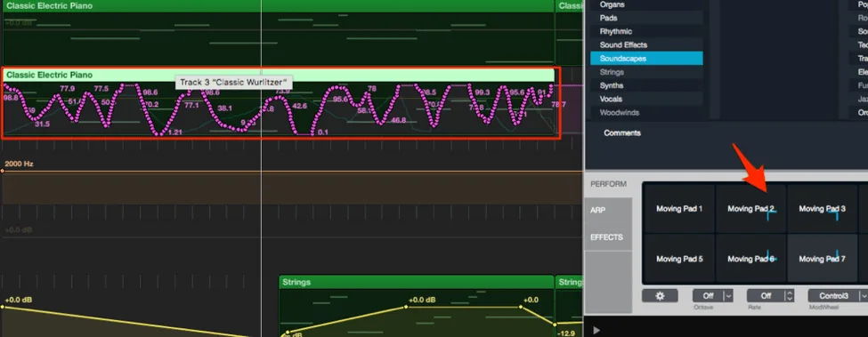Choose the Strings category in the browser
868x337 pixels.
pyautogui.click(x=646, y=72)
